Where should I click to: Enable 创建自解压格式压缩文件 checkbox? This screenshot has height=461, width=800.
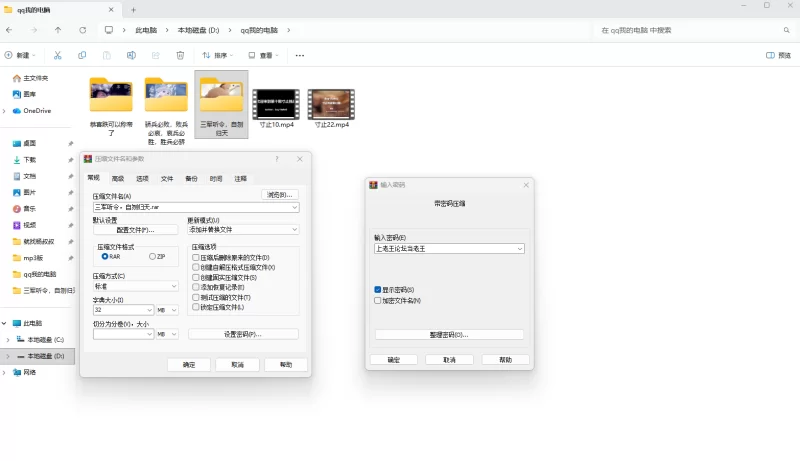pyautogui.click(x=196, y=267)
